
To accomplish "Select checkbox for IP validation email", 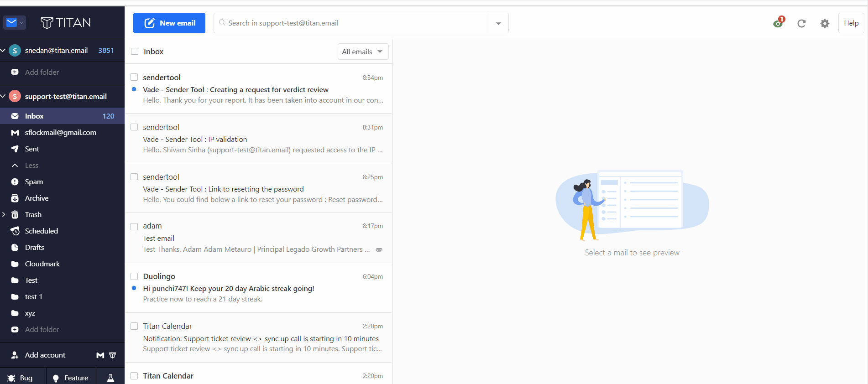I will pos(134,127).
